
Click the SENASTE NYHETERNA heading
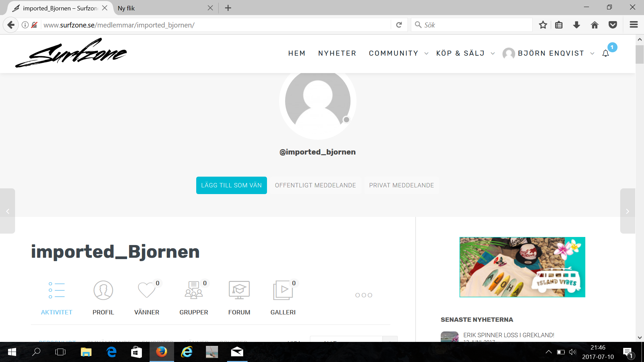coord(477,319)
